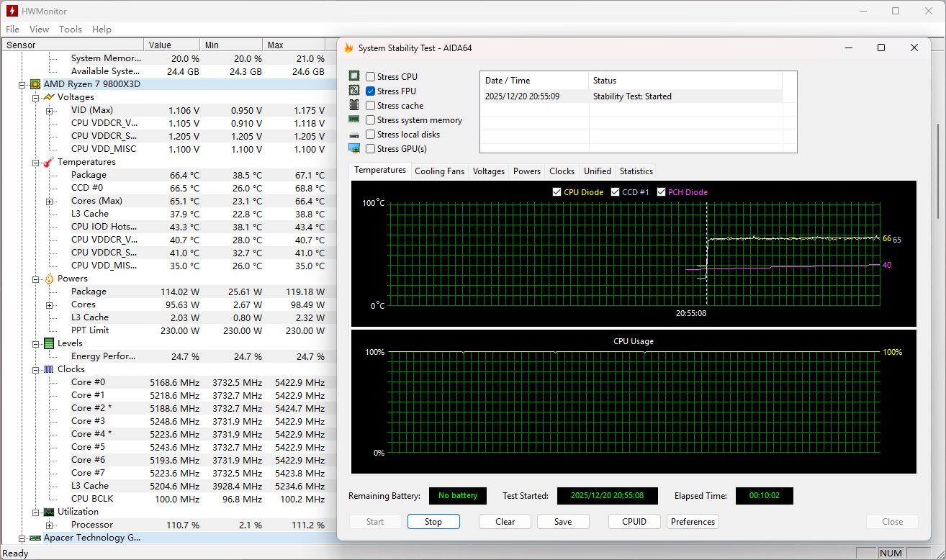Toggle the CPU Diode graph checkbox
946x560 pixels.
tap(557, 192)
